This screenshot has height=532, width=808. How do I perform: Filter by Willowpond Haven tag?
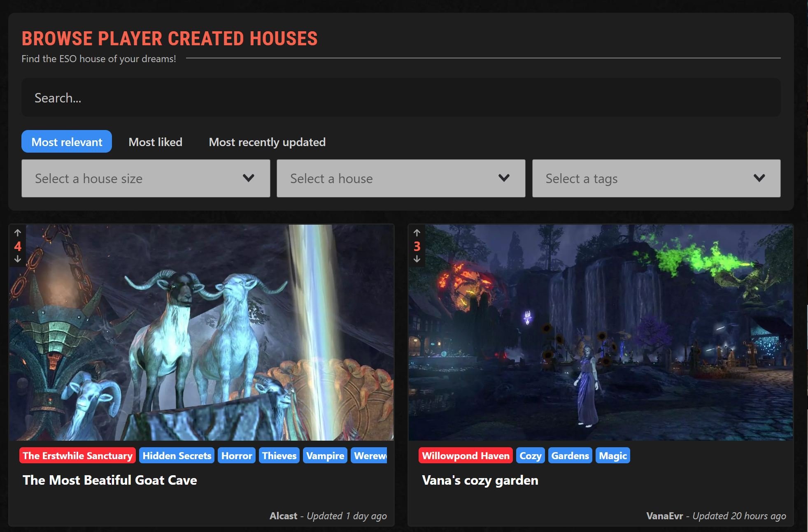(x=466, y=455)
